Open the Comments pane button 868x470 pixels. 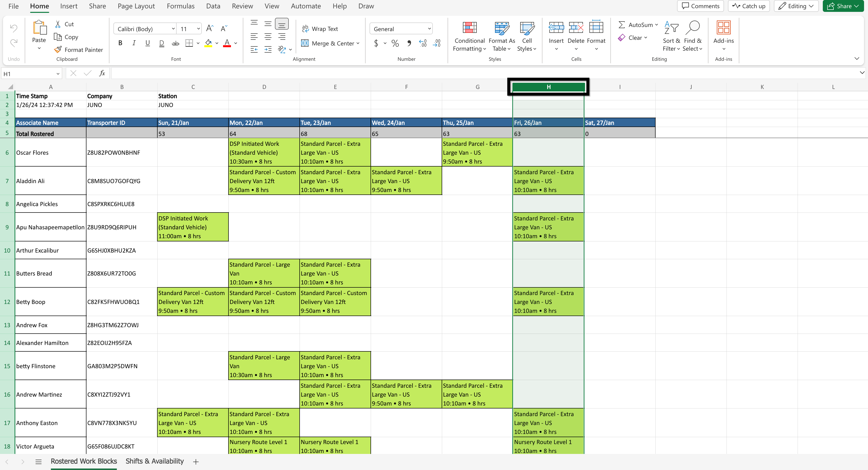pyautogui.click(x=700, y=6)
